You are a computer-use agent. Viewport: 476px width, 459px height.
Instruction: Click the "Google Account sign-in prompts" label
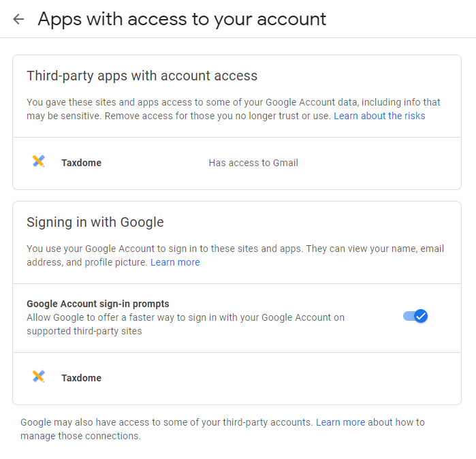98,304
